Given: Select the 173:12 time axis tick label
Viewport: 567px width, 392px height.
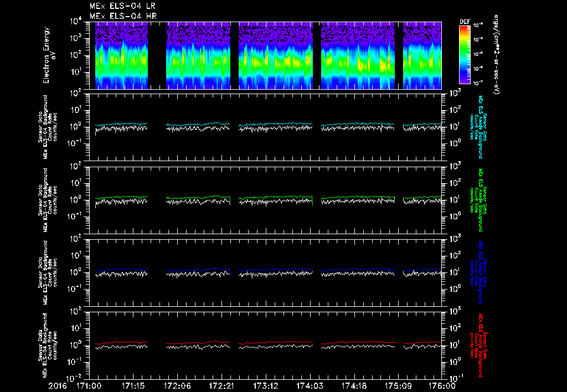Looking at the screenshot, I should 266,385.
